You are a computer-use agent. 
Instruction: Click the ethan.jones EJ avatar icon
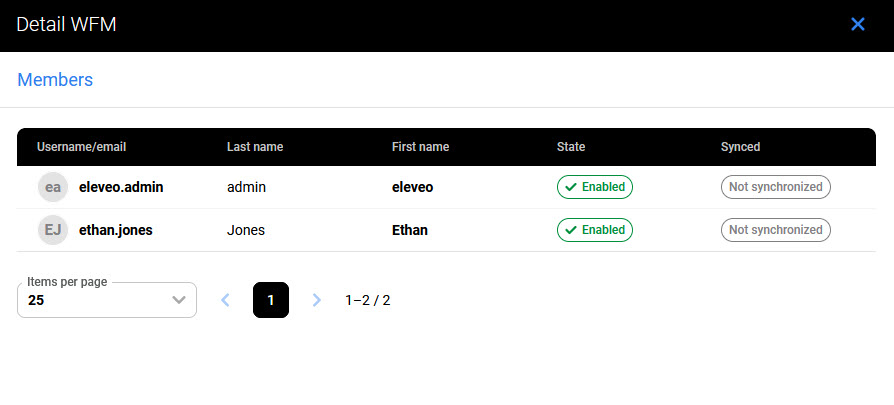click(53, 230)
